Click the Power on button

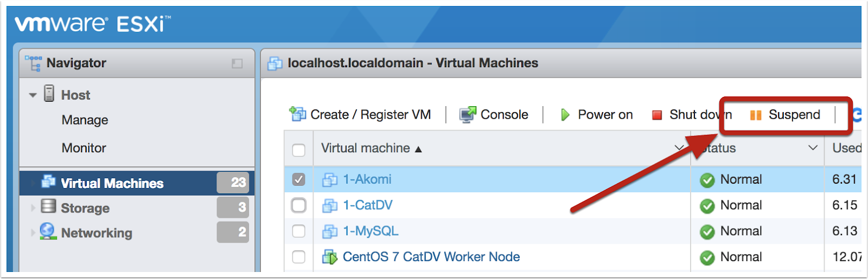pos(596,115)
